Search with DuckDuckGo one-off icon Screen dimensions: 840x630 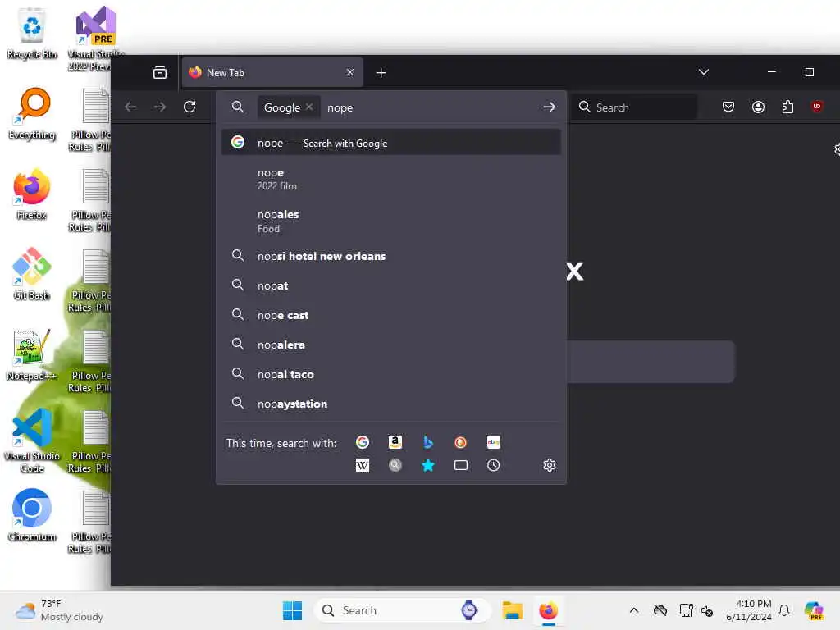point(461,442)
